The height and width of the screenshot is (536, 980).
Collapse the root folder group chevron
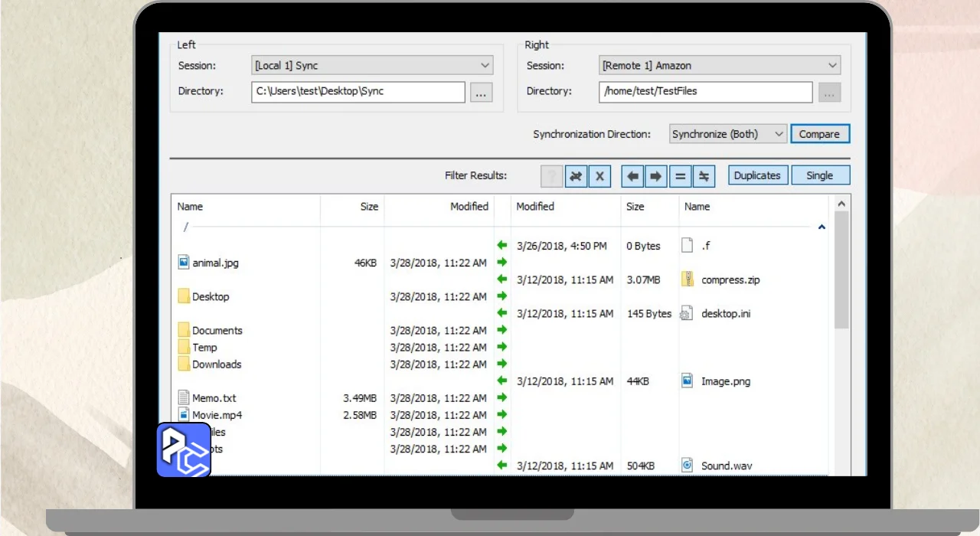(x=822, y=227)
